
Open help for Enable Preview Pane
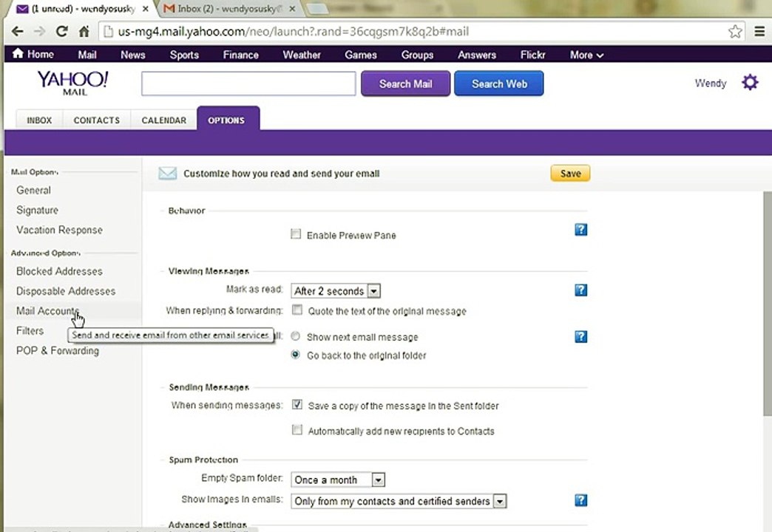coord(581,229)
